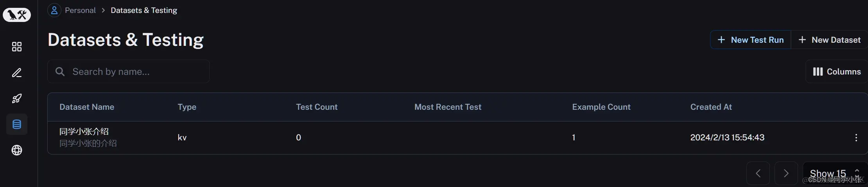Expand the Show 15 page size dropdown
The image size is (868, 187).
[x=835, y=173]
